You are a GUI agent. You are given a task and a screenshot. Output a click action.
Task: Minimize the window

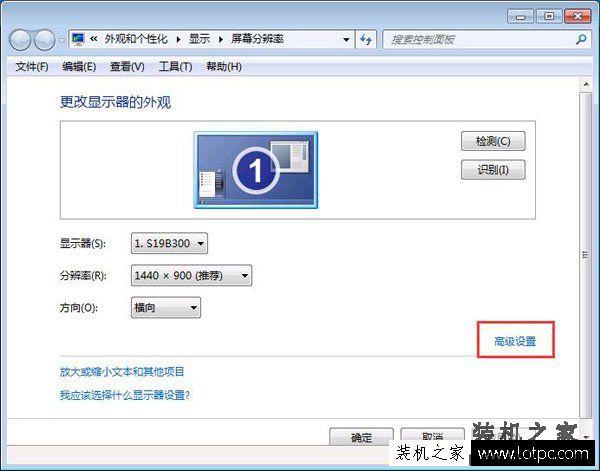point(520,17)
